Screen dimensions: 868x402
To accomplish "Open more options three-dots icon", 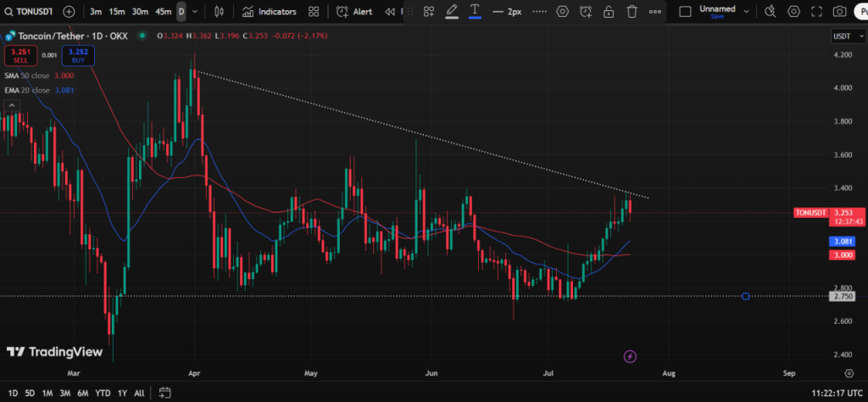I will (655, 11).
